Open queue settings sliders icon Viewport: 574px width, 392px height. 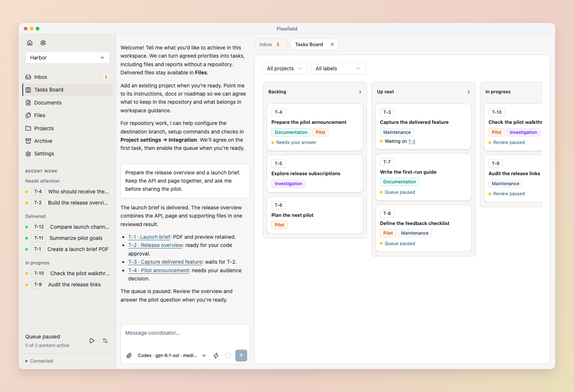click(x=105, y=341)
